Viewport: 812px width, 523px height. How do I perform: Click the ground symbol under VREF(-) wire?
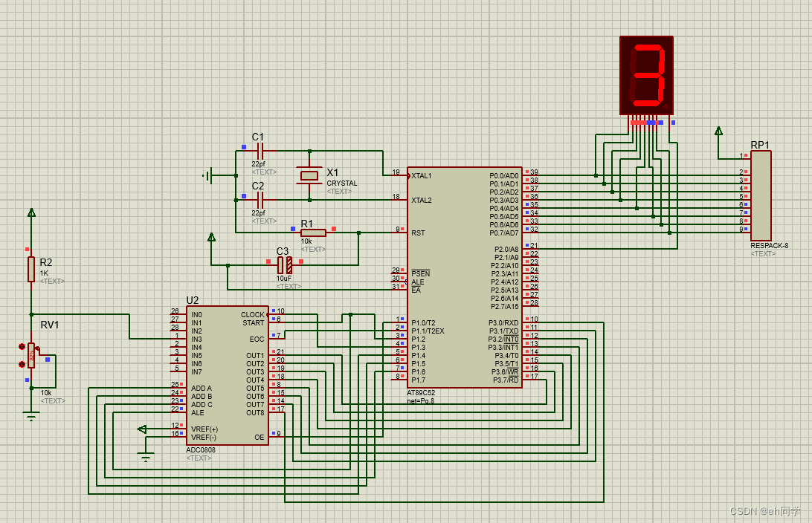pos(146,457)
